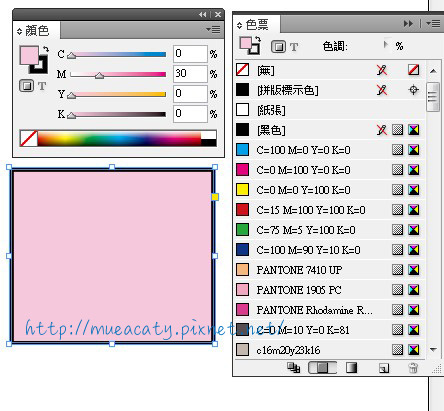Image resolution: width=444 pixels, height=411 pixels.
Task: Click the Magenta slider track
Action: (118, 74)
